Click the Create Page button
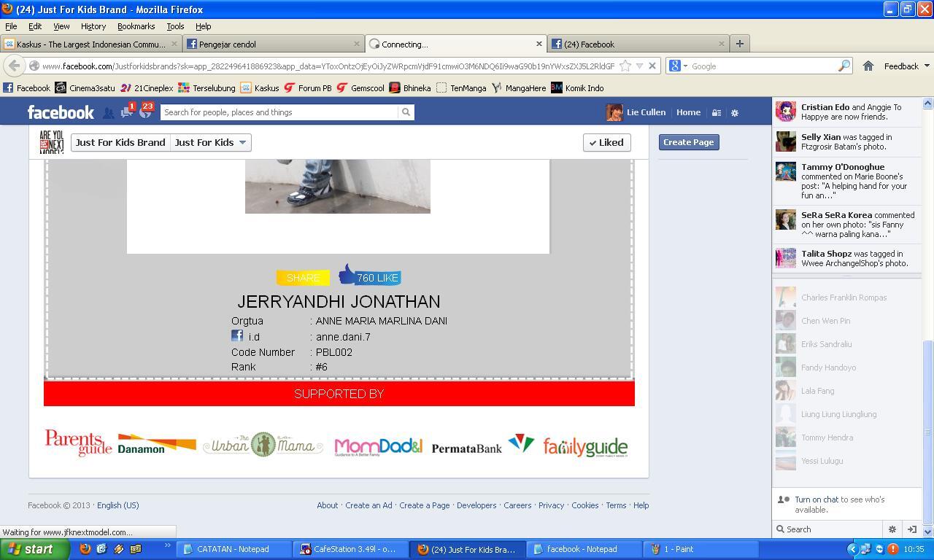Viewport: 934px width, 560px height. coord(689,142)
